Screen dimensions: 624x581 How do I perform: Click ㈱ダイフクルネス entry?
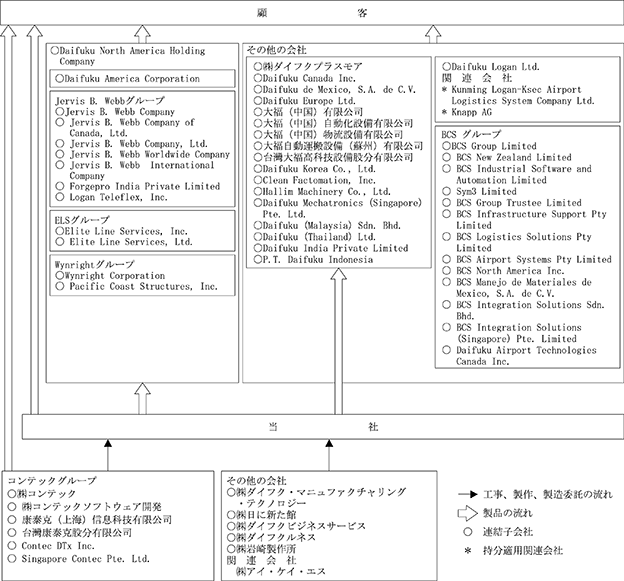coord(271,537)
